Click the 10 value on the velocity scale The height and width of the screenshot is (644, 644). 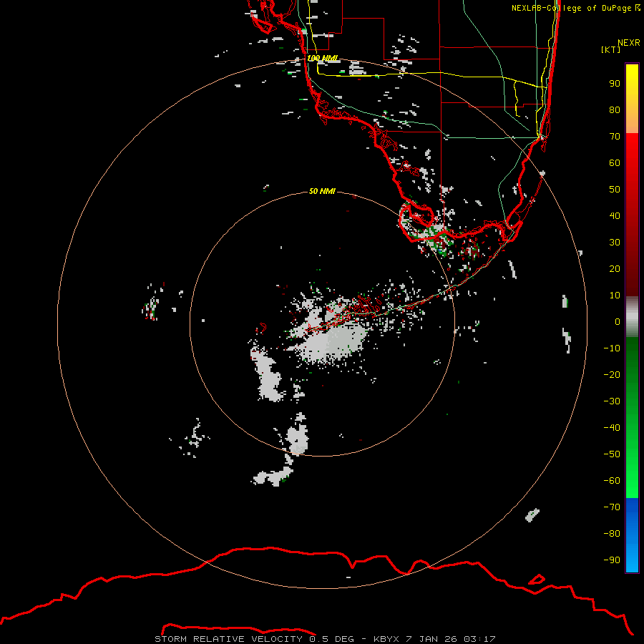pos(615,296)
